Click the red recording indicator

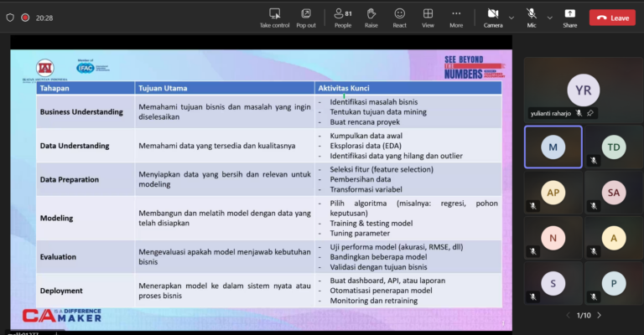pyautogui.click(x=25, y=17)
